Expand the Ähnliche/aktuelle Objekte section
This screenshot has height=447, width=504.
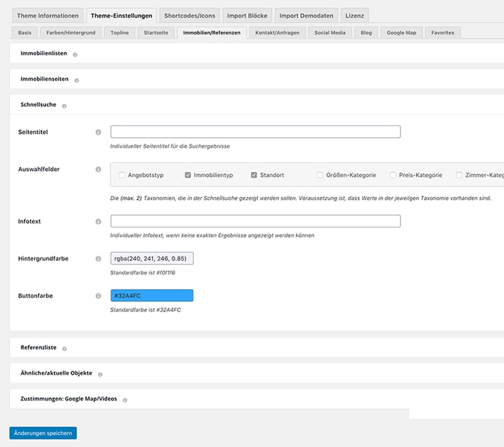[x=56, y=373]
